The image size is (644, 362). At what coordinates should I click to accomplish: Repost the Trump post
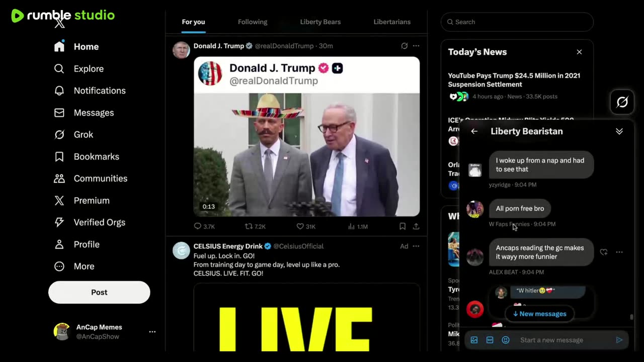(x=255, y=227)
